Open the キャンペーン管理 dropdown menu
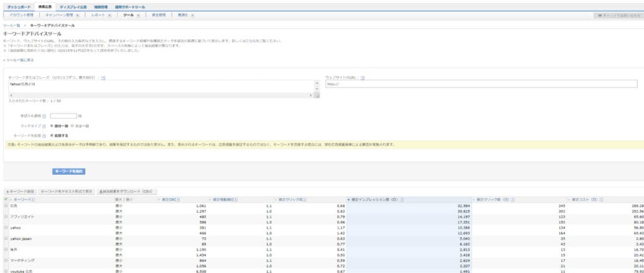 click(77, 14)
